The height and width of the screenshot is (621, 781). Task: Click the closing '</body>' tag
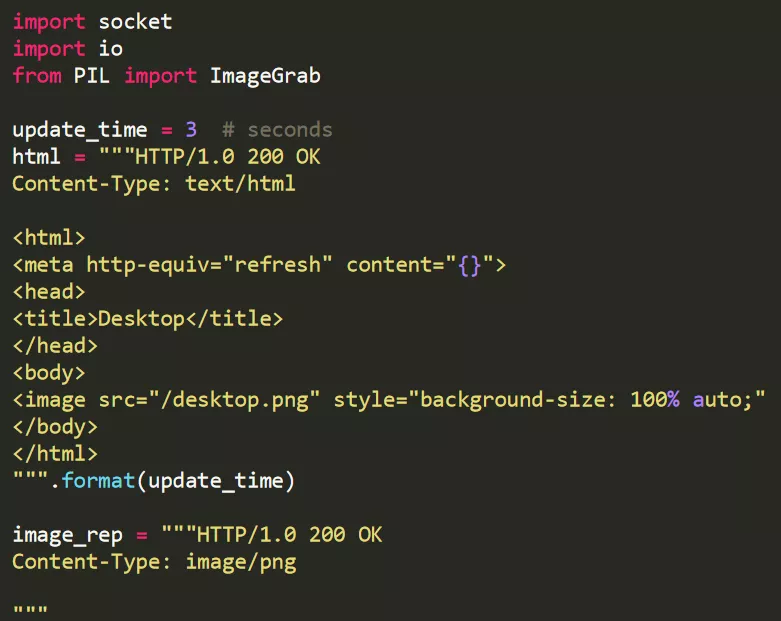point(55,427)
